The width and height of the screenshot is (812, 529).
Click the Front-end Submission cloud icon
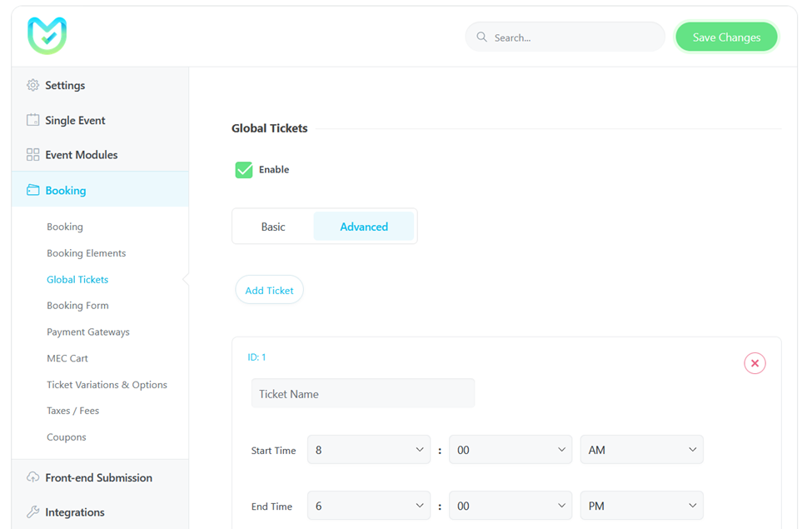[32, 477]
